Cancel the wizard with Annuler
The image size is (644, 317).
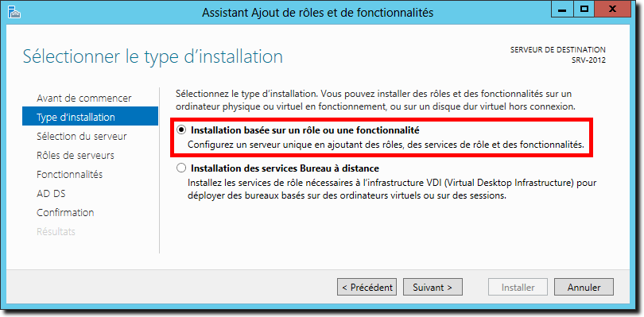tap(584, 288)
